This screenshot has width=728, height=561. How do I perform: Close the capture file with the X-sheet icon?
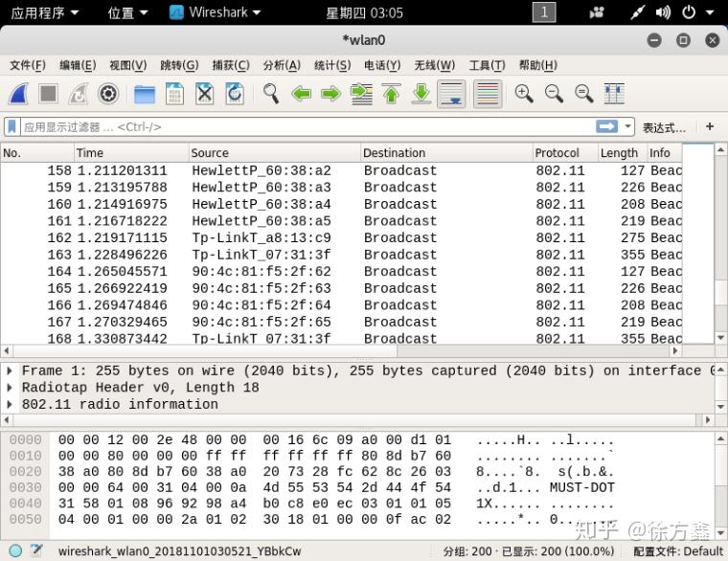tap(205, 94)
